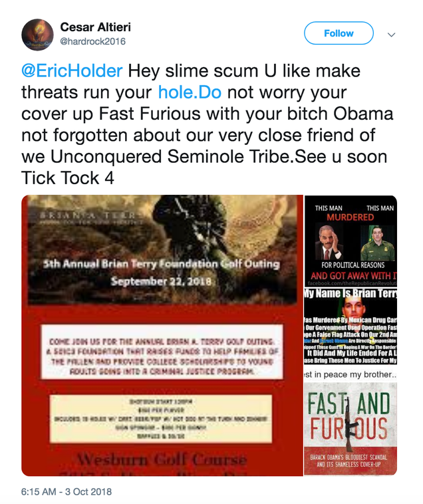The height and width of the screenshot is (504, 423).
Task: Open the @hardrock2016 handle link
Action: pos(93,41)
